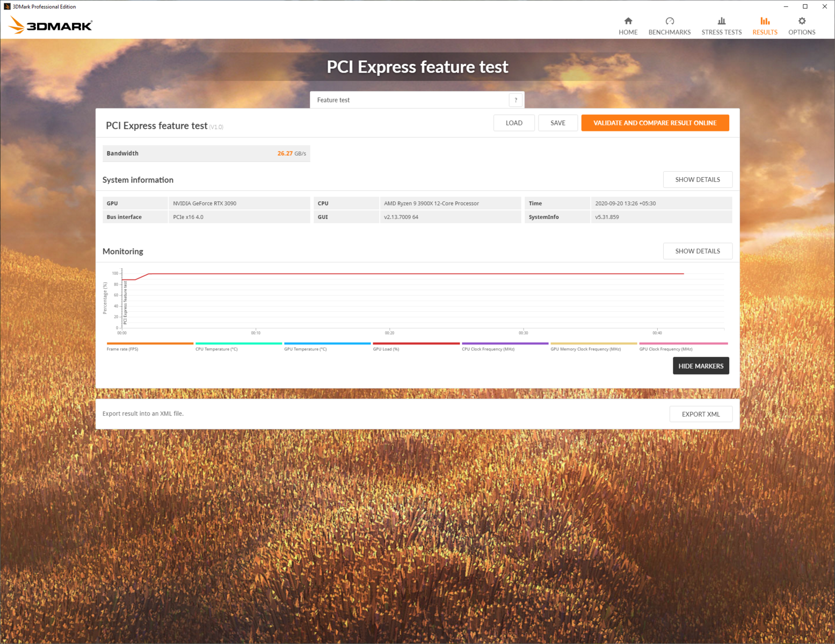Select the GPU name NVIDIA GeForce RTX 3090
The height and width of the screenshot is (644, 835).
click(205, 203)
